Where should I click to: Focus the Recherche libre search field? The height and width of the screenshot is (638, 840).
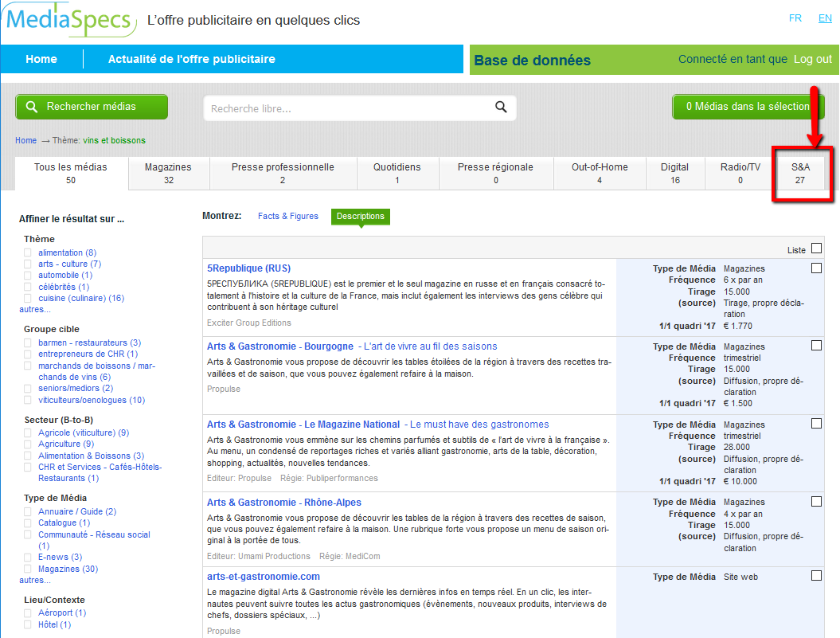pyautogui.click(x=350, y=108)
